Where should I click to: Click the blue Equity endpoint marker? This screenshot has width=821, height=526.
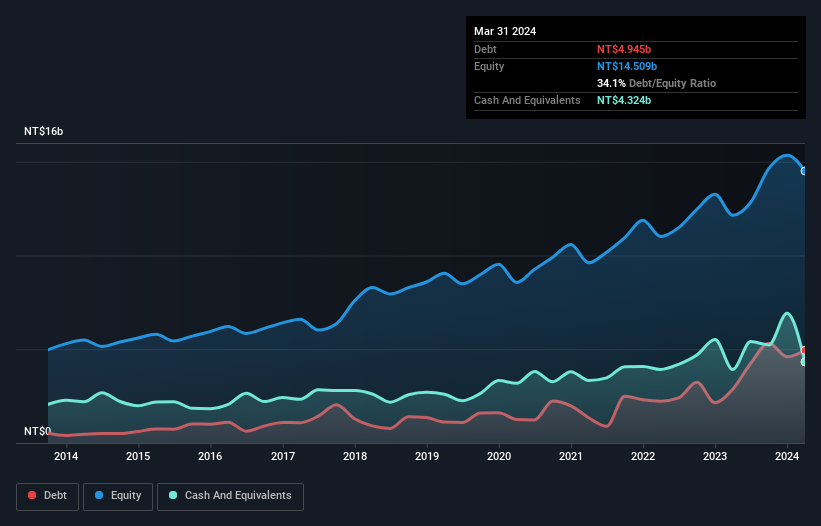point(804,171)
